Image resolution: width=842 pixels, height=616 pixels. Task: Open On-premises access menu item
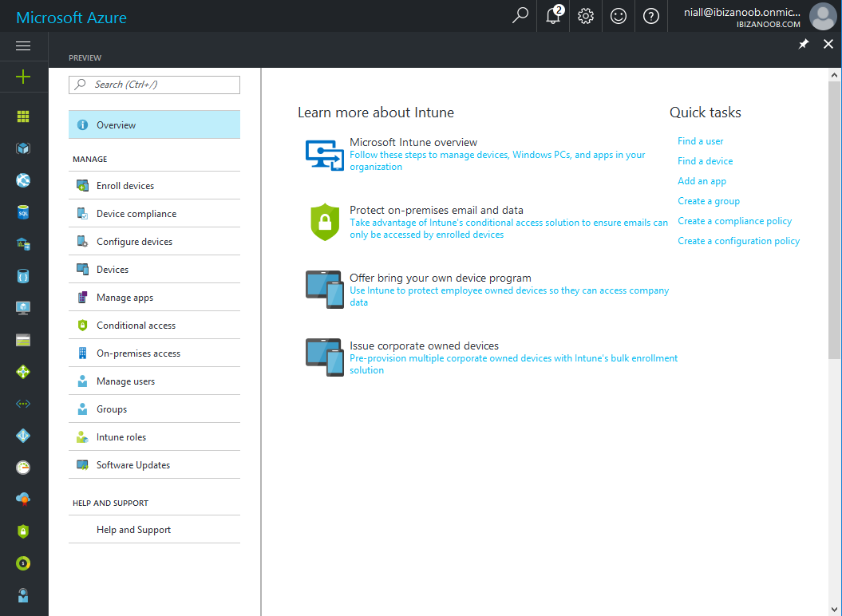tap(154, 353)
